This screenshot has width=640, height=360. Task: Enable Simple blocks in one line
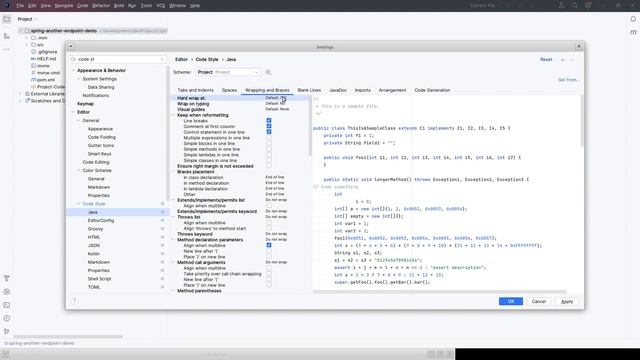coord(269,144)
